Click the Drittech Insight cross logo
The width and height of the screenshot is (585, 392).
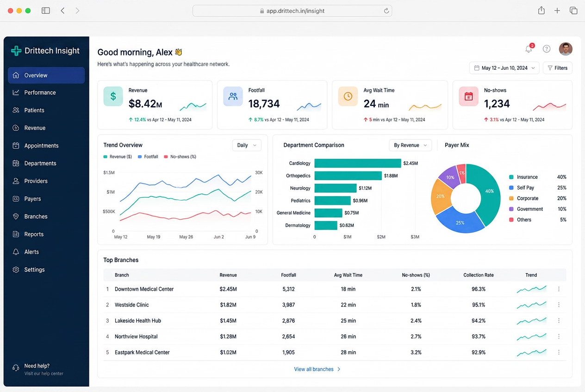pos(16,51)
